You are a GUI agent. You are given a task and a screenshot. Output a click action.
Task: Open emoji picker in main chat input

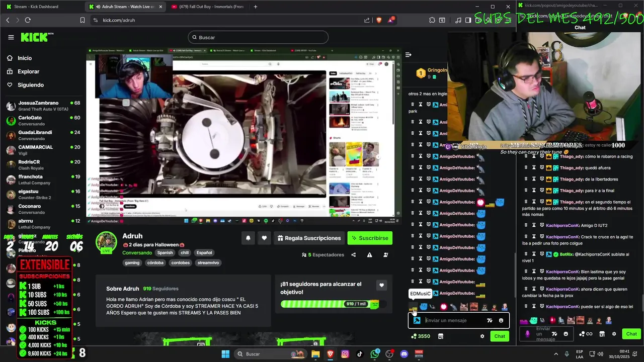click(501, 320)
